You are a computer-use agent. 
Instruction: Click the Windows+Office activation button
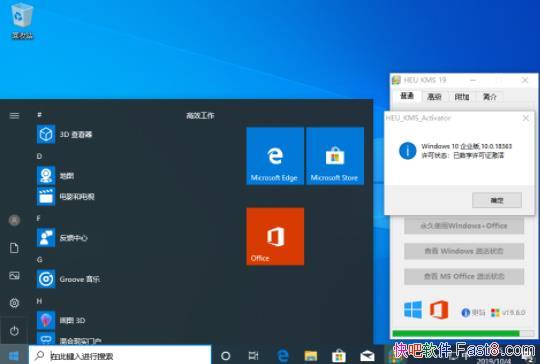point(464,226)
